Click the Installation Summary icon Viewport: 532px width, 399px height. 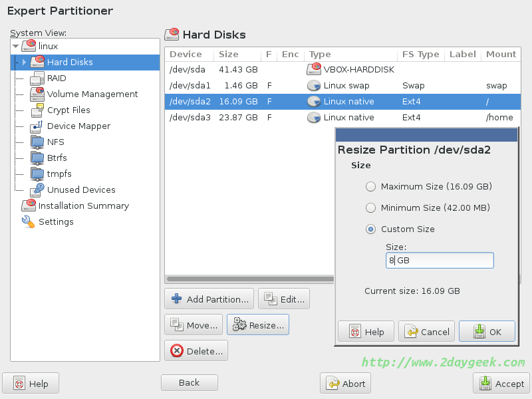28,206
